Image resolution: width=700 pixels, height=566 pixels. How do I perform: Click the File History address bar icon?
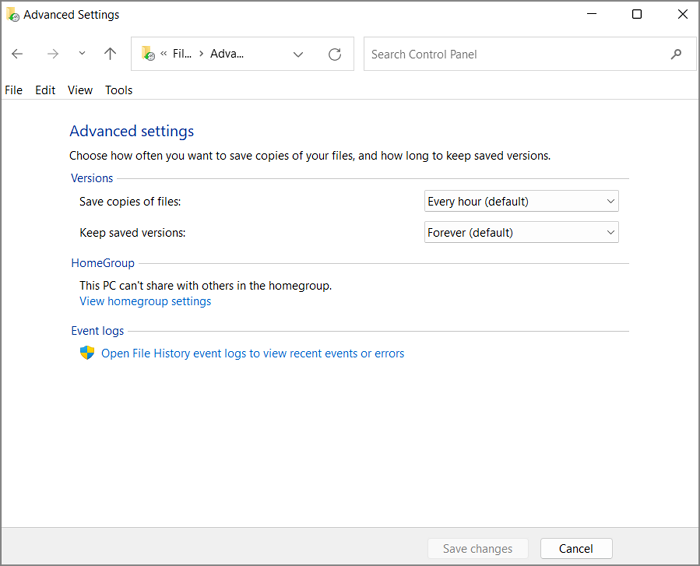148,54
